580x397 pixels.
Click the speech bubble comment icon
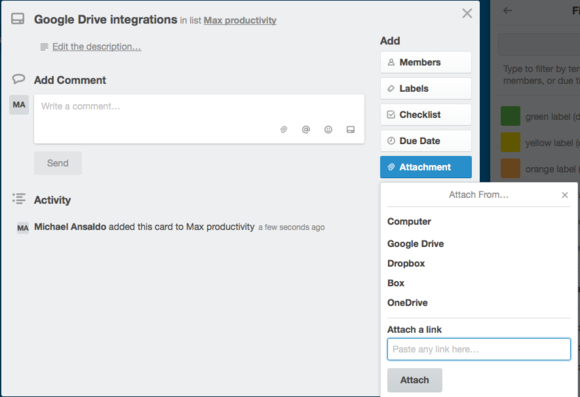[18, 79]
